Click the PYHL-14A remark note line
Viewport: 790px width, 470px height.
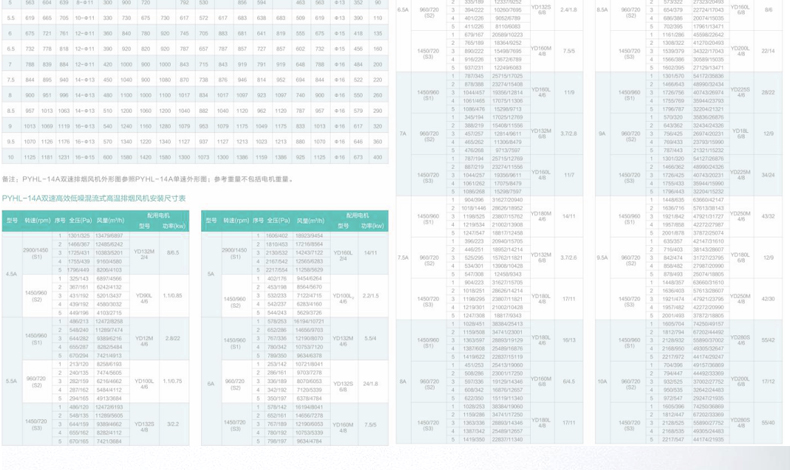click(147, 179)
